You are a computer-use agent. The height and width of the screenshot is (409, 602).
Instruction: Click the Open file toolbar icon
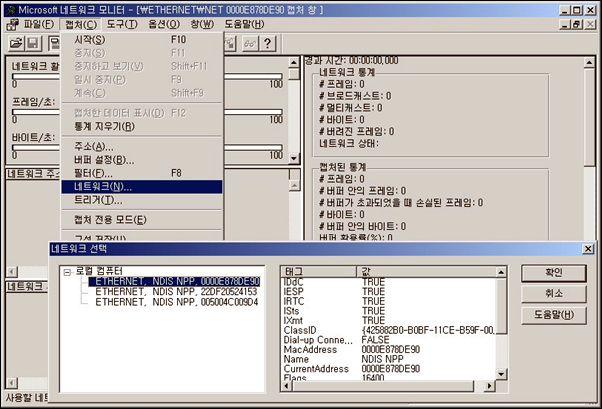pyautogui.click(x=16, y=43)
